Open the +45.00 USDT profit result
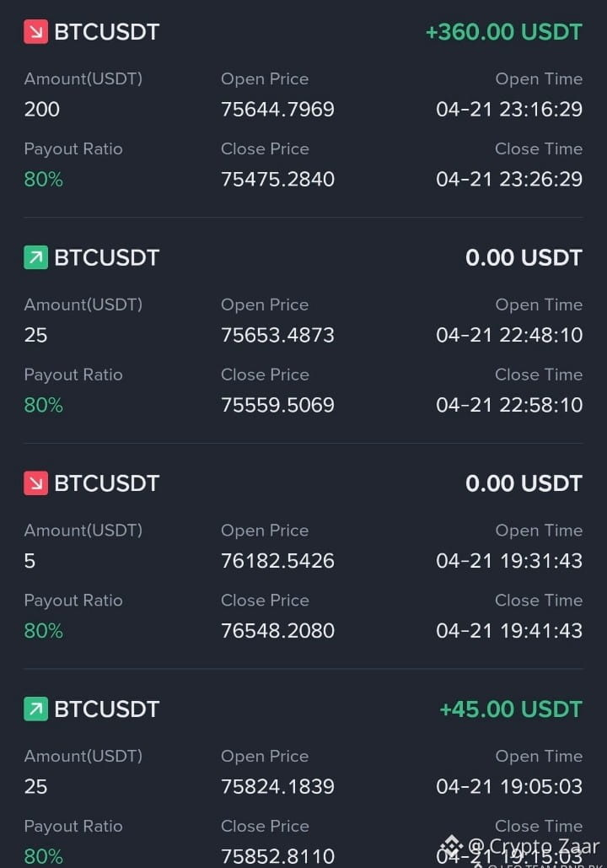The image size is (607, 868). click(510, 709)
